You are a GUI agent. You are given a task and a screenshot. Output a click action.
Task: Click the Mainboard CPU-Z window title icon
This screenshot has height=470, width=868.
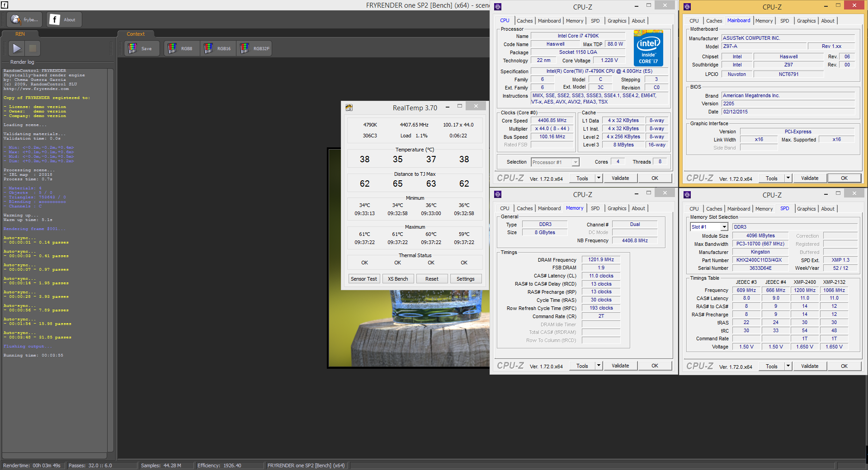tap(687, 7)
